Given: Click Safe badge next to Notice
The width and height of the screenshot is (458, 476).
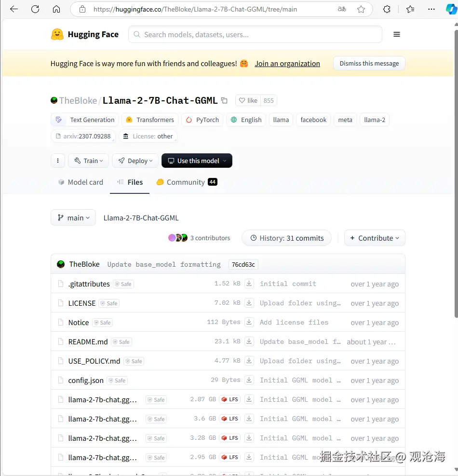Looking at the screenshot, I should pos(103,322).
